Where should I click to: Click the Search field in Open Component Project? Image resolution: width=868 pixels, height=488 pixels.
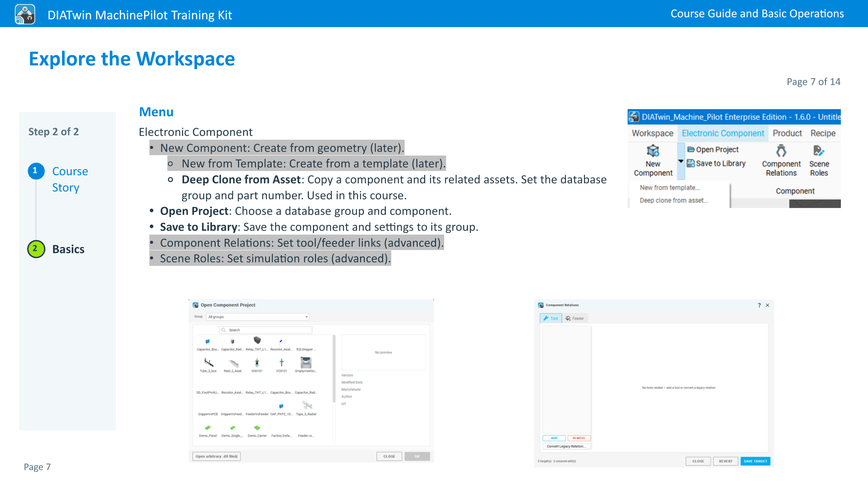(x=266, y=330)
